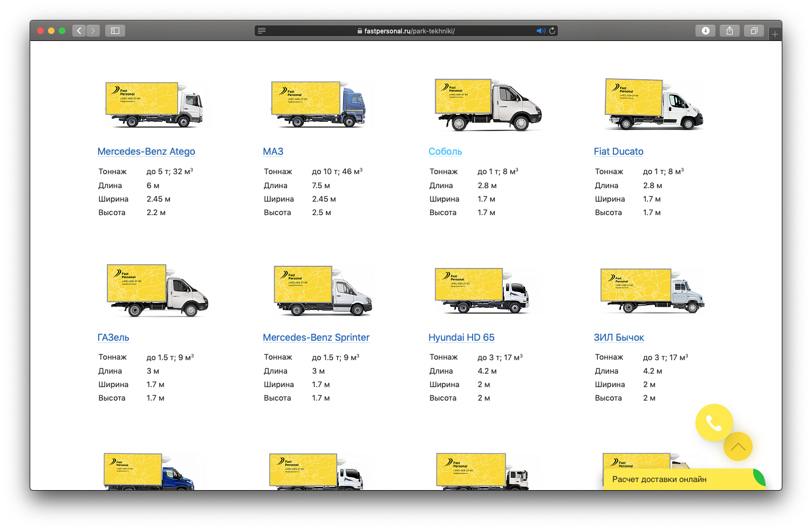Click 'Ширина' label under ГАЗель
Screen dimensions: 812x530
click(x=113, y=384)
